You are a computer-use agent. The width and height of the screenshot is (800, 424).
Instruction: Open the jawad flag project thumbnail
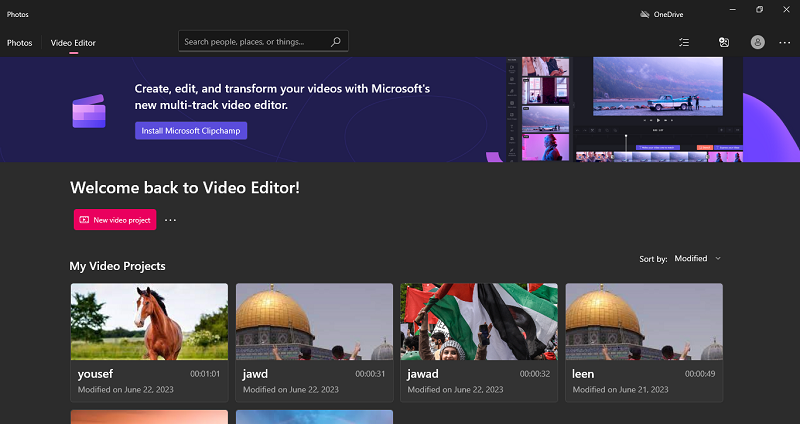pos(479,322)
